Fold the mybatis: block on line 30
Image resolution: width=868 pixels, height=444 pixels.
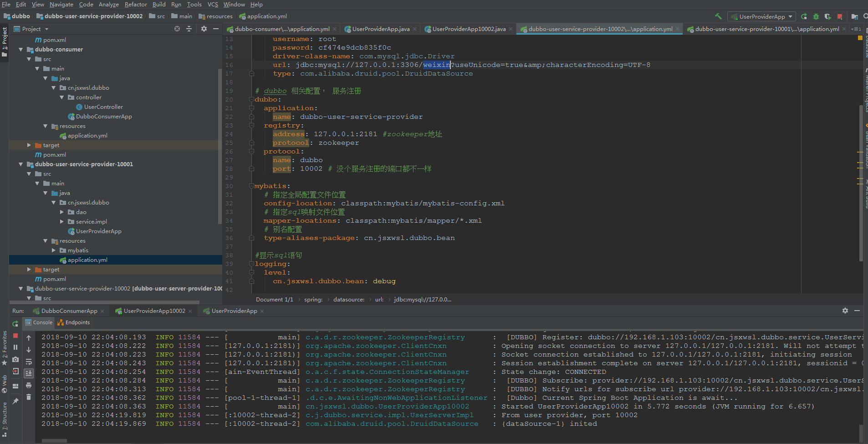coord(251,186)
